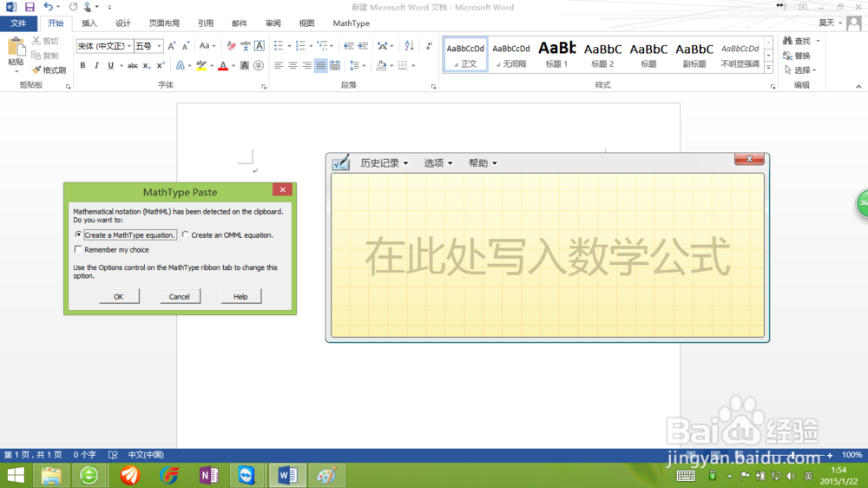The image size is (868, 488).
Task: Click the bullets list icon
Action: (279, 46)
